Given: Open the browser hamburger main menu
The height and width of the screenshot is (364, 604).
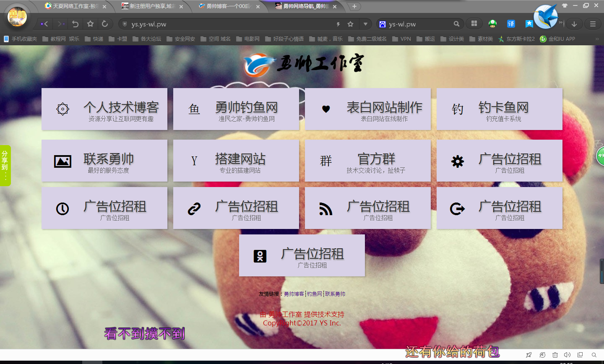Looking at the screenshot, I should pos(593,24).
